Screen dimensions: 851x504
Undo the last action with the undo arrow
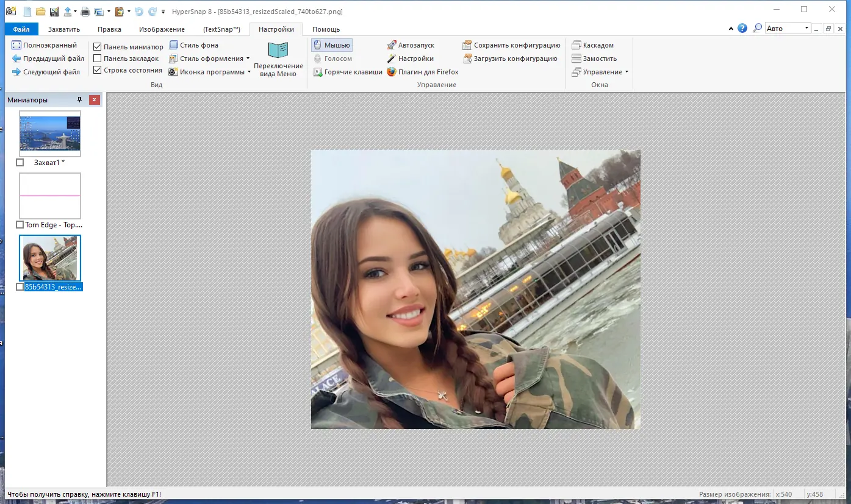[x=138, y=11]
